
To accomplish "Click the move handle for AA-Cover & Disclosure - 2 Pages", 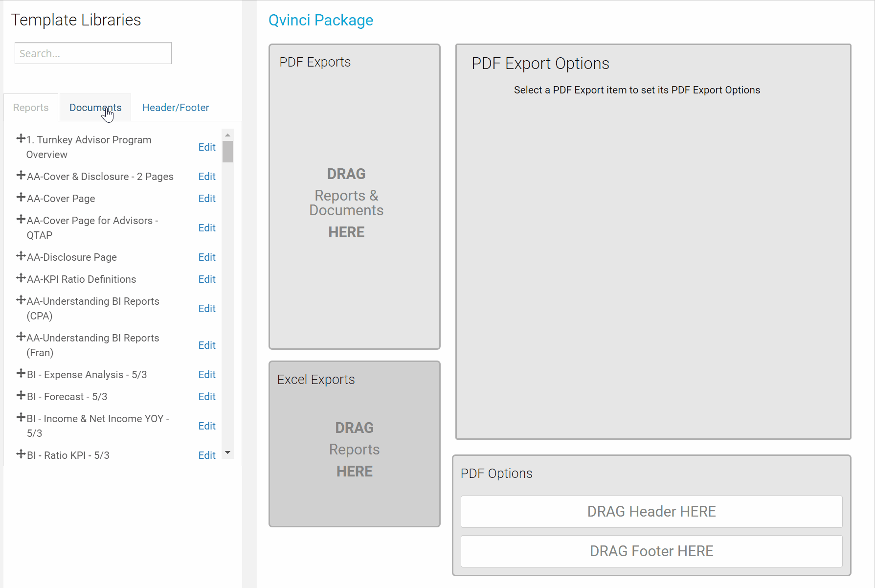I will [x=21, y=175].
